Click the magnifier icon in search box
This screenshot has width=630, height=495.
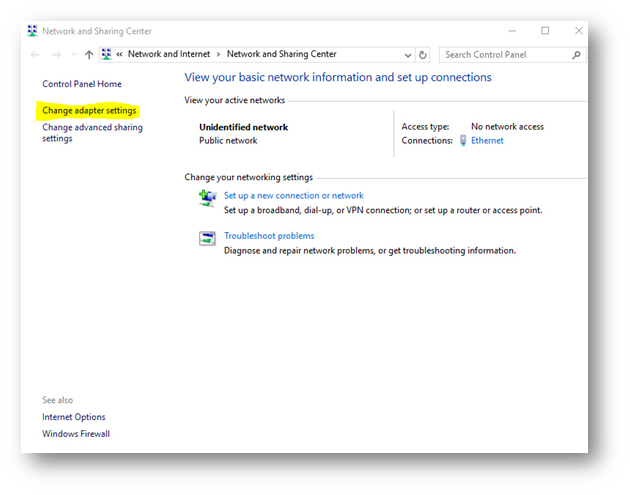(576, 55)
